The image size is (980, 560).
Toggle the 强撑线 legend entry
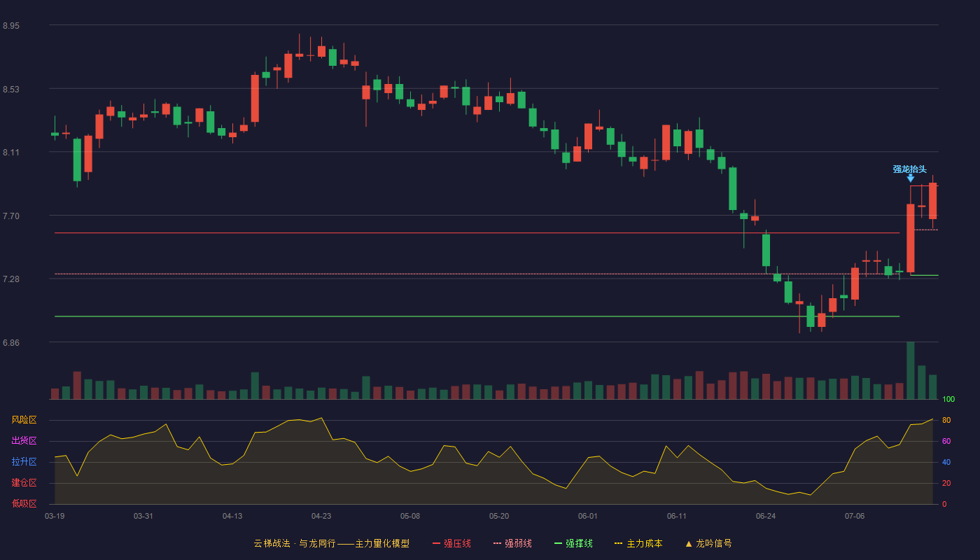click(x=573, y=543)
